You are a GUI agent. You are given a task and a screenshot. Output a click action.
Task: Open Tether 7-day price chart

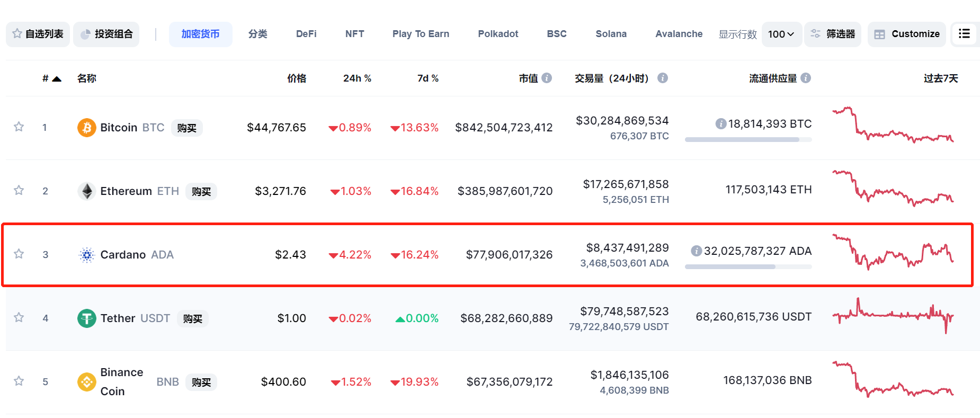(x=893, y=316)
